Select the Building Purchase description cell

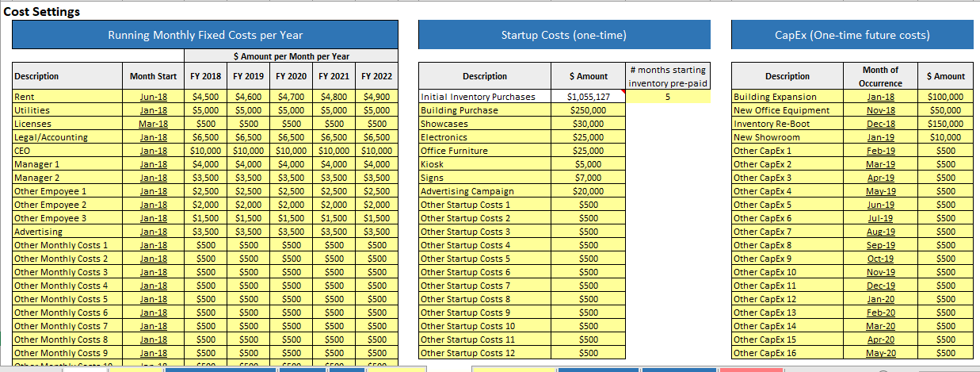(485, 110)
